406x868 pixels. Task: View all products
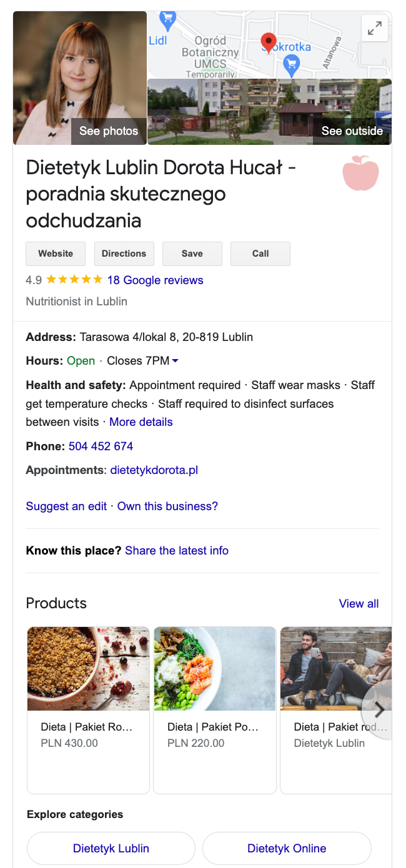(359, 604)
